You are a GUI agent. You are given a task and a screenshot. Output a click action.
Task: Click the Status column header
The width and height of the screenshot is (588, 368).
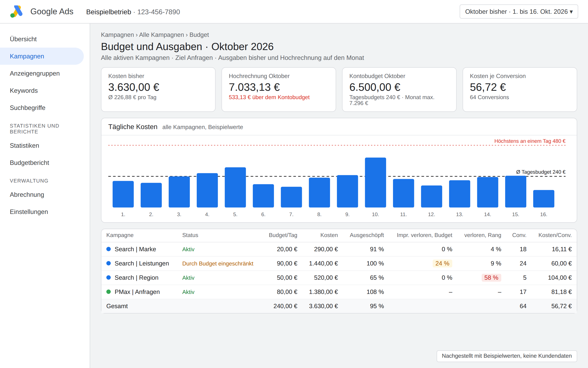point(190,235)
